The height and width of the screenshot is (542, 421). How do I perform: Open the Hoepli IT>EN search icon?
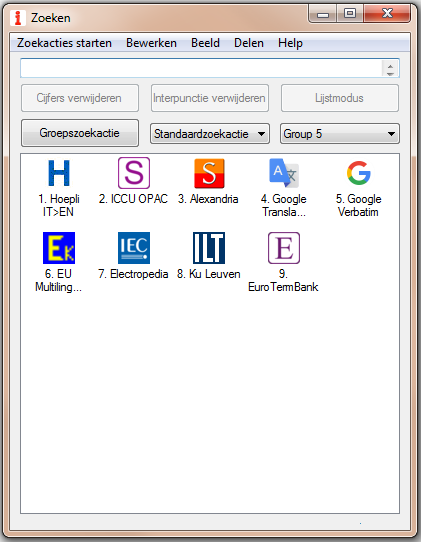click(59, 173)
